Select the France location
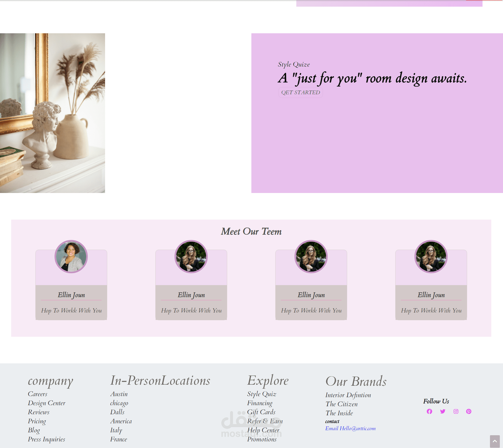Viewport: 503px width, 448px height. point(119,439)
